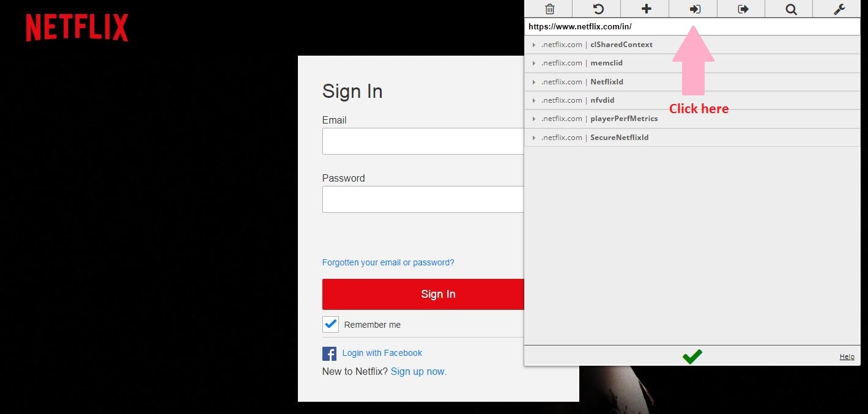Toggle the Remember me checkbox

point(330,324)
